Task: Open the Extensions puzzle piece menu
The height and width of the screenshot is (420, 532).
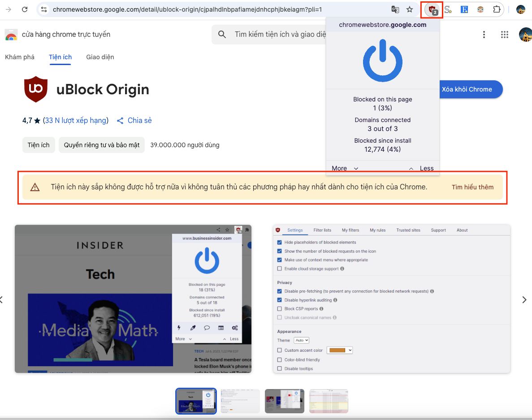Action: coord(497,9)
